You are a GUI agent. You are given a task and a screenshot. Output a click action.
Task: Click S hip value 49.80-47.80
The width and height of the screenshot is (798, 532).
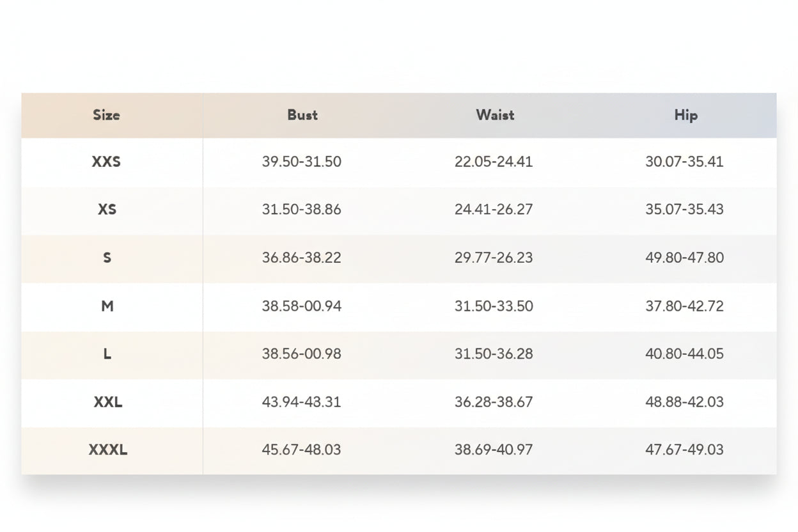pyautogui.click(x=684, y=258)
